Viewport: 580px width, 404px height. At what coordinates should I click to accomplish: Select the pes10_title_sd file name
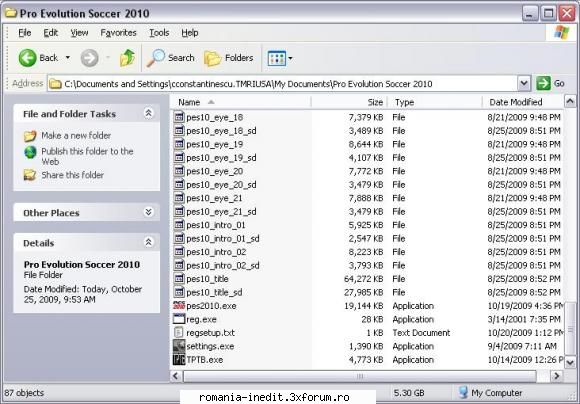click(x=214, y=293)
